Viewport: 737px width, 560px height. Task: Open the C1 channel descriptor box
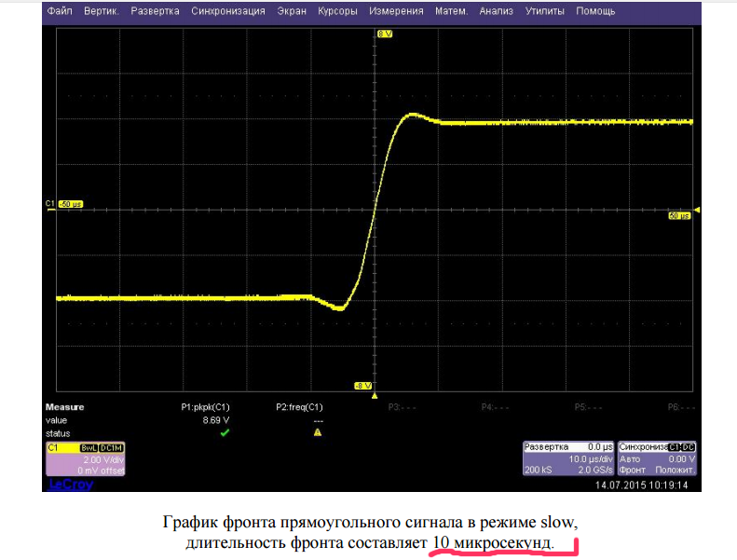pyautogui.click(x=85, y=459)
